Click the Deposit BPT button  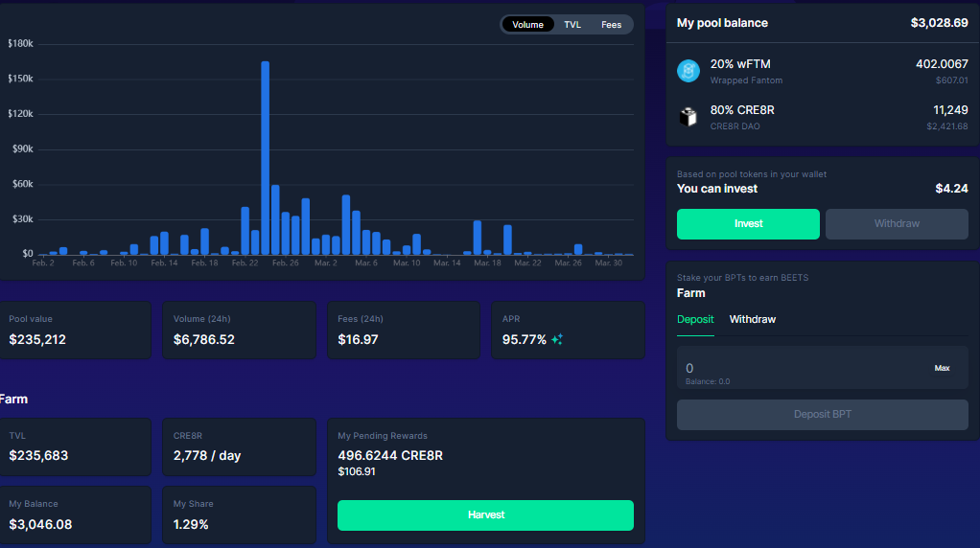[822, 415]
